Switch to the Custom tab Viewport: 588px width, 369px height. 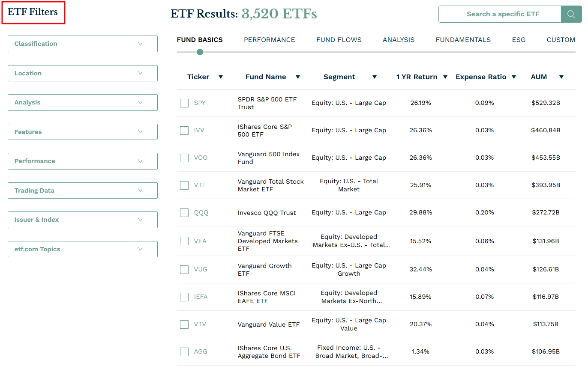tap(561, 40)
